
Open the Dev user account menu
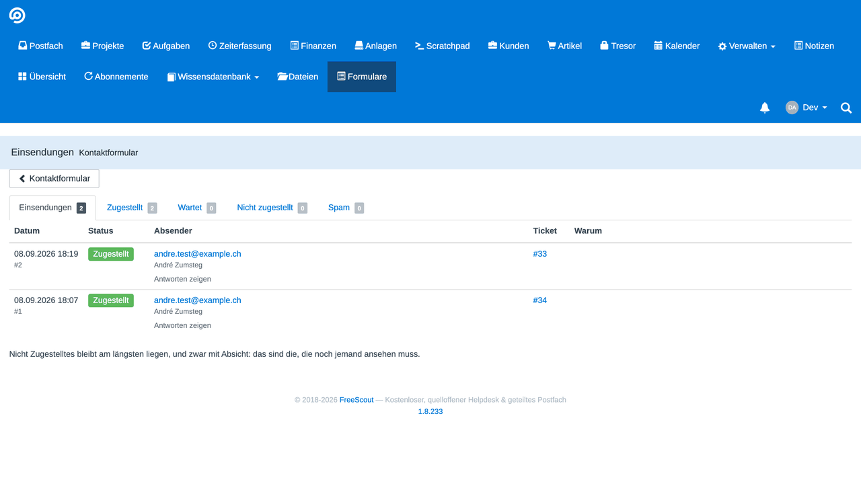(807, 108)
